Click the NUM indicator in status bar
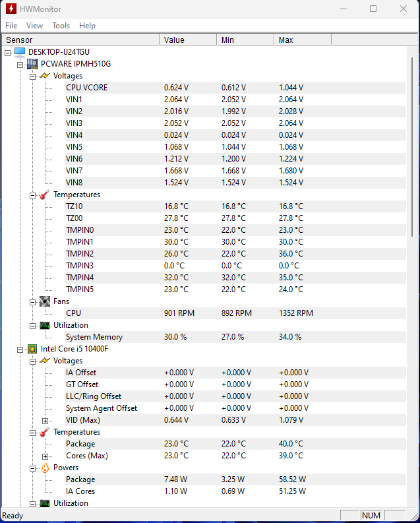Image resolution: width=420 pixels, height=523 pixels. [371, 516]
